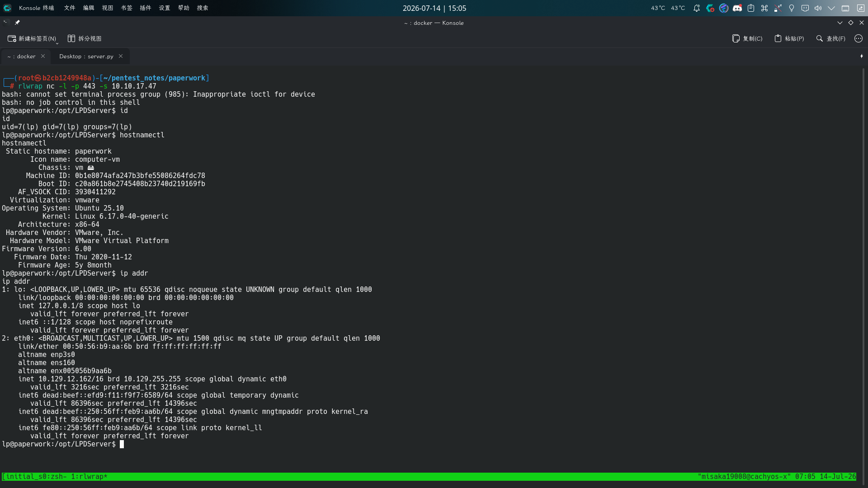Click the new tab sparkle icon at tab bar end
Screen dimensions: 868x488
coord(861,56)
